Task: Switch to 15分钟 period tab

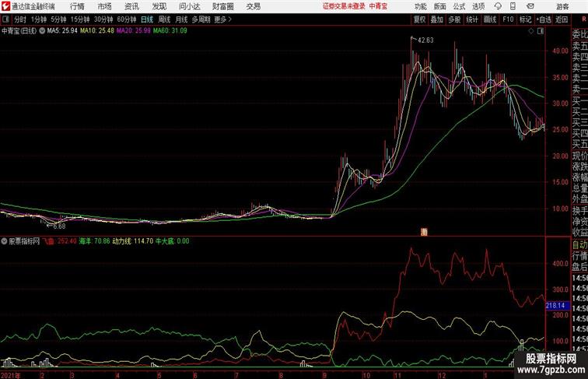Action: 80,19
